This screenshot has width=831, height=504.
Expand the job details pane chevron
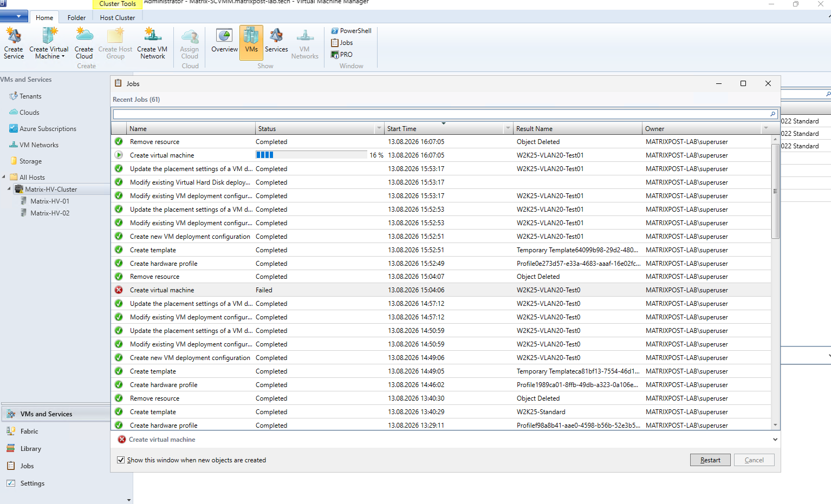tap(775, 440)
